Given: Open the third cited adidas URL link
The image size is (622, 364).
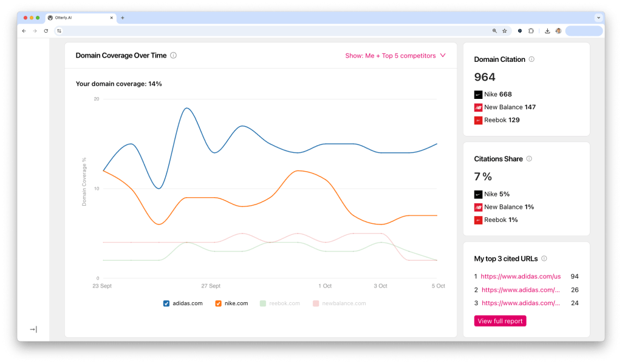Looking at the screenshot, I should click(521, 303).
